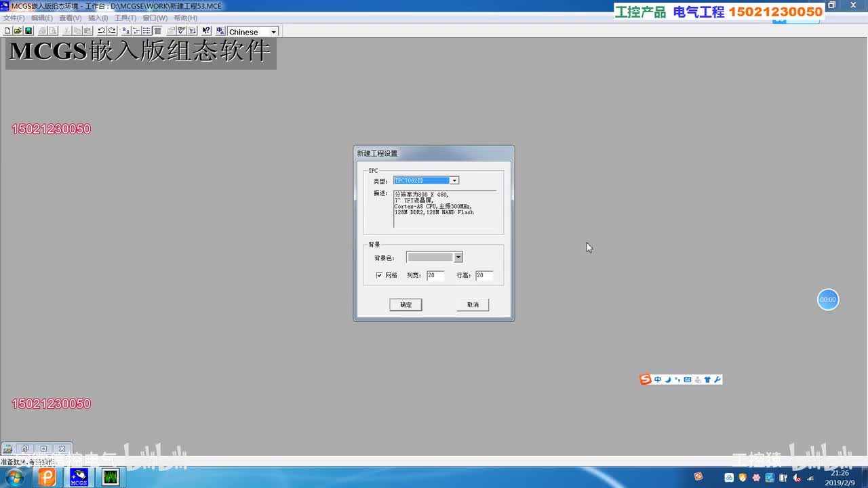Open the 插入(I) menu

pyautogui.click(x=98, y=18)
